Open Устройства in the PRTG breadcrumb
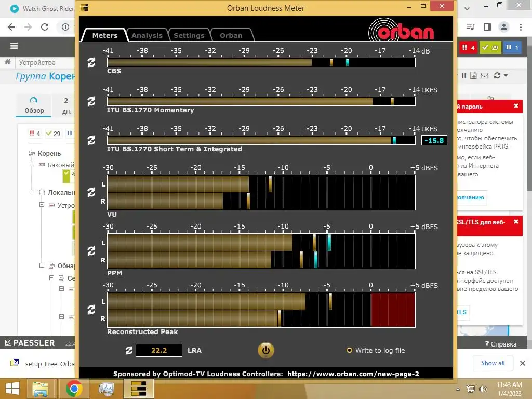This screenshot has width=532, height=399. coord(37,63)
